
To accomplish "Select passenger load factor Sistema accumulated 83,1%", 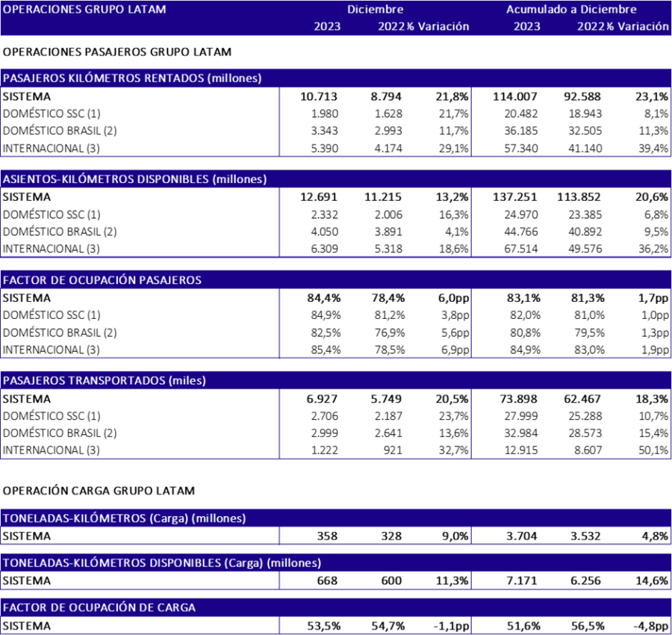I will coord(523,298).
